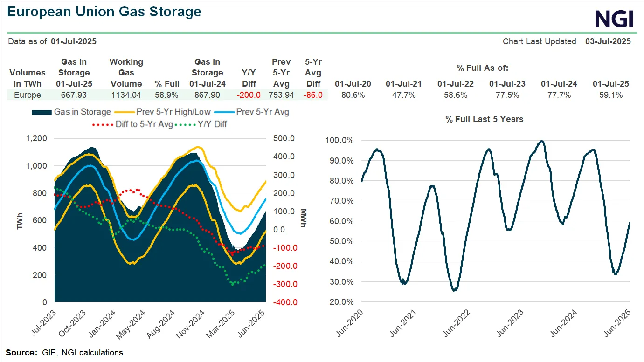Switch to the % Full Last 5 Years chart
Image resolution: width=644 pixels, height=362 pixels.
click(x=483, y=119)
